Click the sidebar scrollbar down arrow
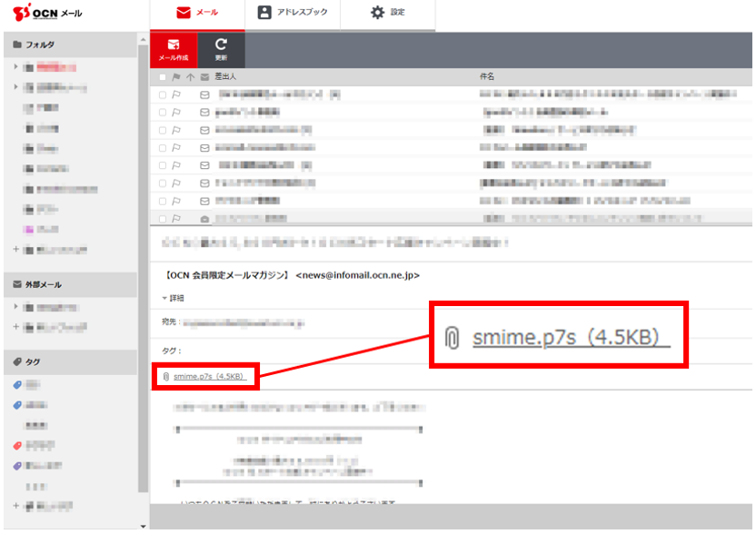The width and height of the screenshot is (756, 534). coord(142,526)
